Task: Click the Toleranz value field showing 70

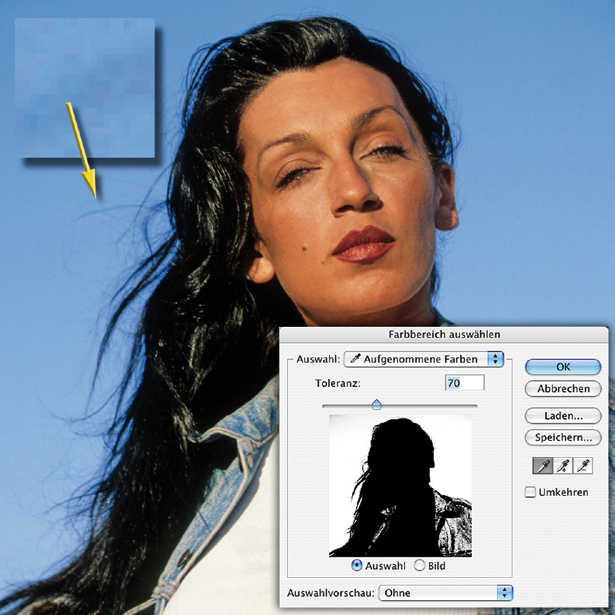Action: (465, 382)
